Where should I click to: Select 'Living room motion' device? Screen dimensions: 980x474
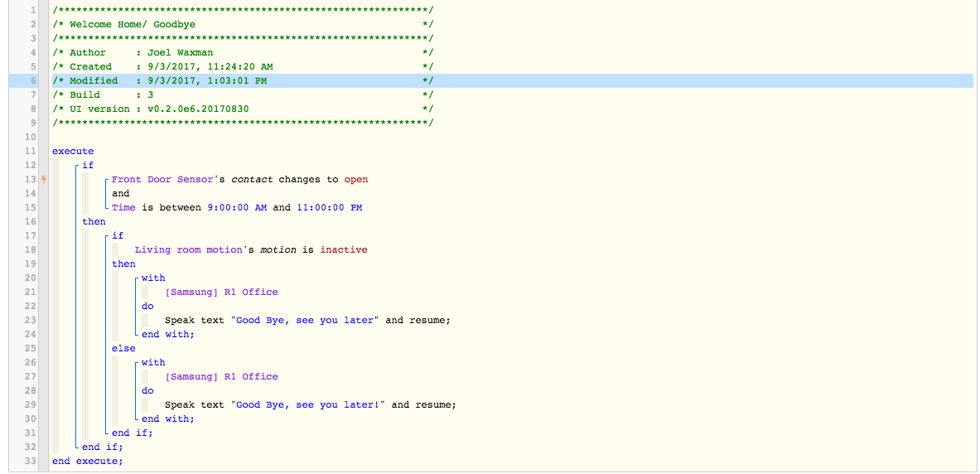(188, 249)
